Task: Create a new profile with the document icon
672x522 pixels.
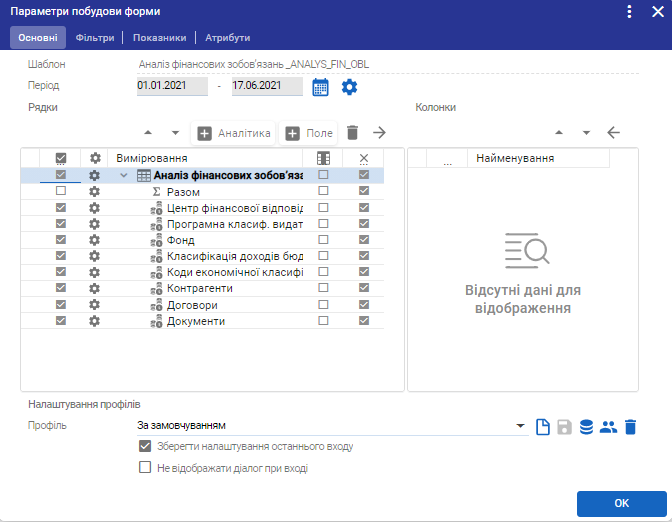Action: coord(543,427)
